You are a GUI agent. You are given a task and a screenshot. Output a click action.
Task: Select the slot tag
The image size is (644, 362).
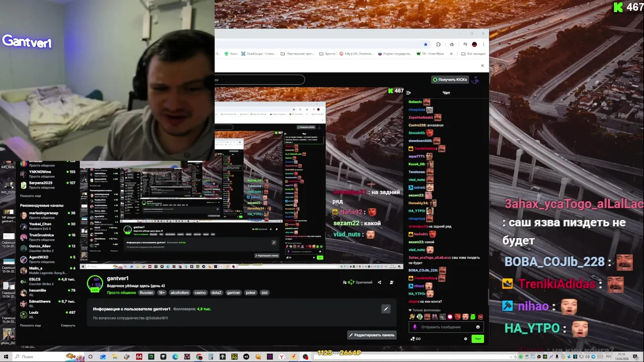[264, 293]
